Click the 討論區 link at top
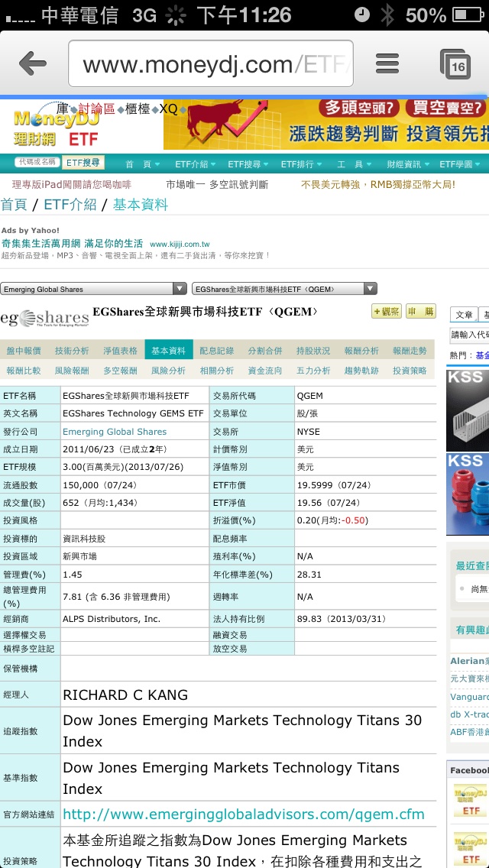This screenshot has width=489, height=868. pyautogui.click(x=96, y=109)
